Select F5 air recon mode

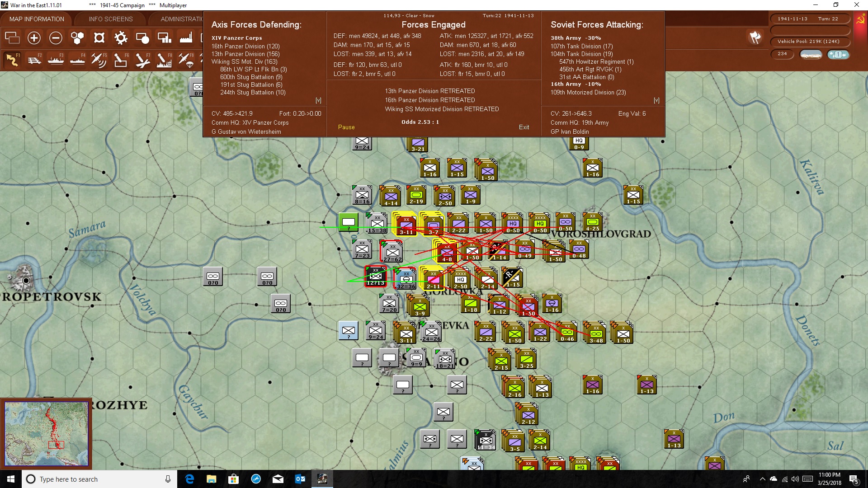pos(99,60)
